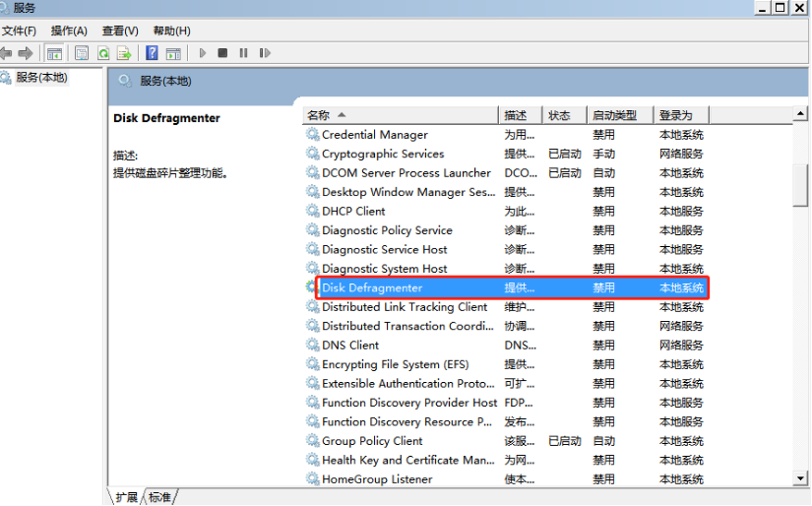The height and width of the screenshot is (506, 812).
Task: Toggle the show/hide console tree icon
Action: (x=55, y=53)
